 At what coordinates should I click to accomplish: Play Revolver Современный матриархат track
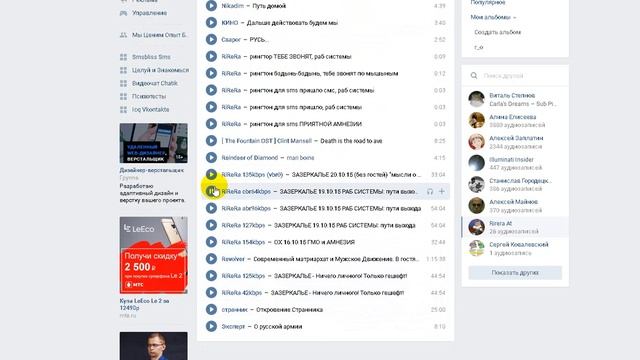[x=211, y=259]
